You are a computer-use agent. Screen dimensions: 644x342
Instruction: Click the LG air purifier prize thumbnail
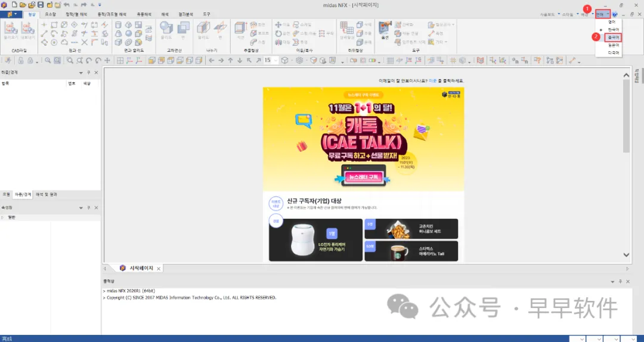click(x=315, y=240)
